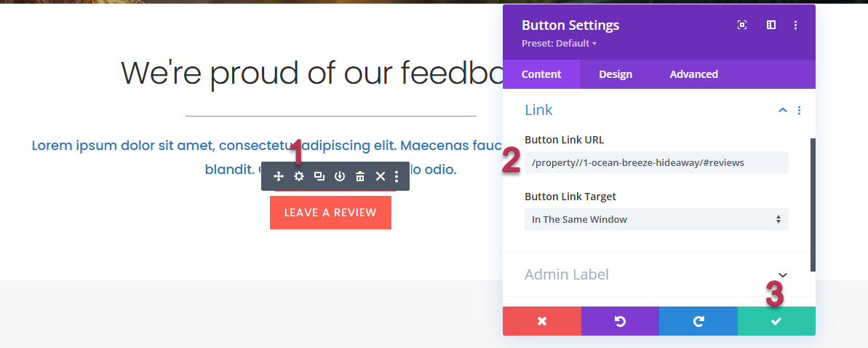Image resolution: width=868 pixels, height=348 pixels.
Task: Save module to library icon
Action: pos(339,176)
